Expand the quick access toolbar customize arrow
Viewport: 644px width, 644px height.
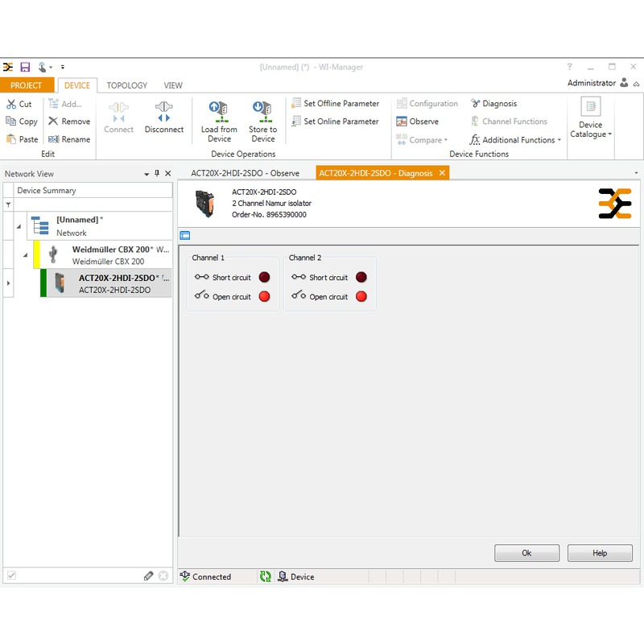(x=63, y=67)
